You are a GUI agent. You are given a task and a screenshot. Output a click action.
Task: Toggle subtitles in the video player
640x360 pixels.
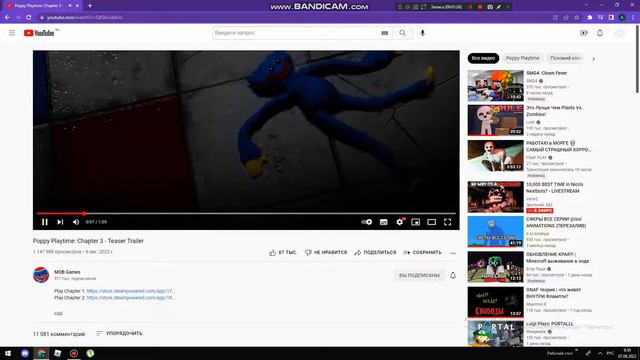click(383, 222)
